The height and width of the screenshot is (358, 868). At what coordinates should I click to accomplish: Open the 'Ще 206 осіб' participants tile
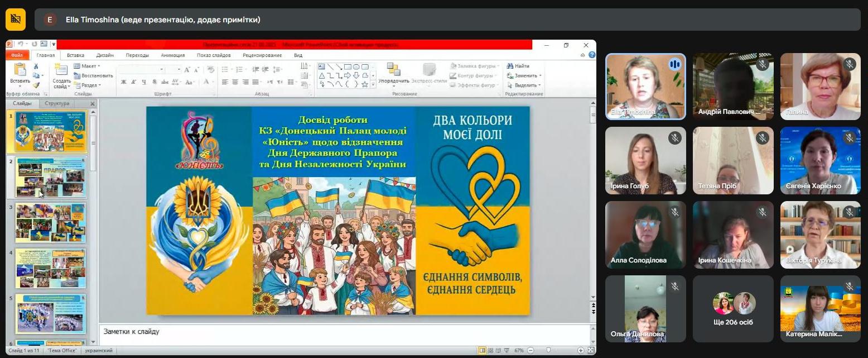pos(733,308)
